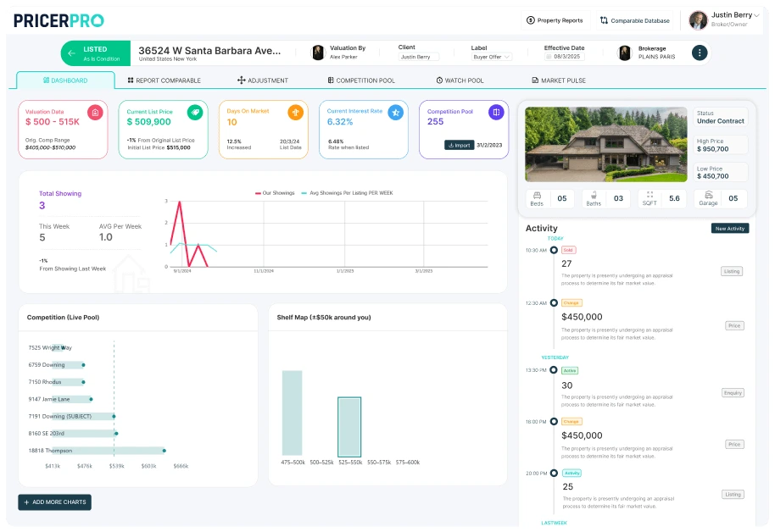Click the New Activity button

click(729, 229)
